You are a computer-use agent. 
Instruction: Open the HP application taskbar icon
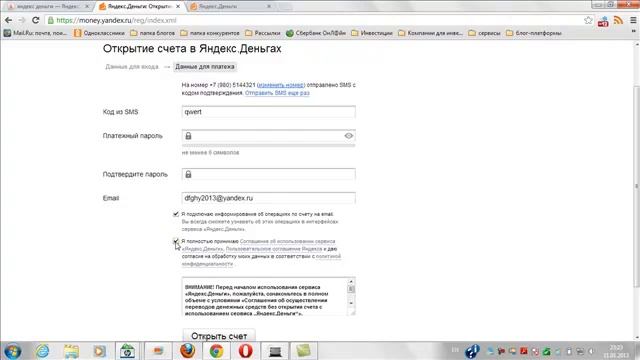[x=127, y=351]
